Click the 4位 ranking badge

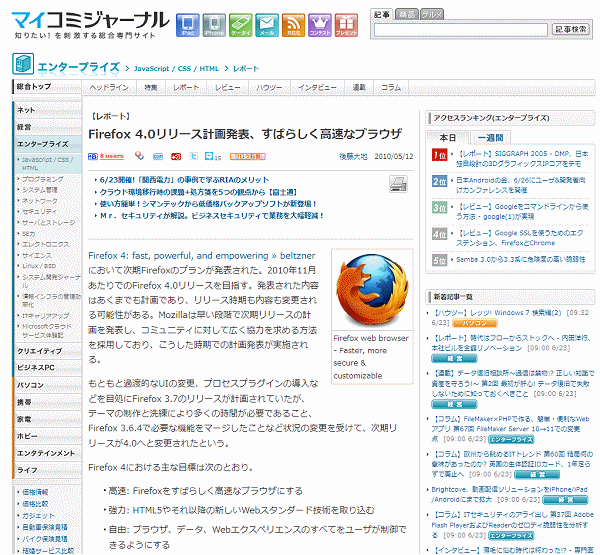(440, 234)
